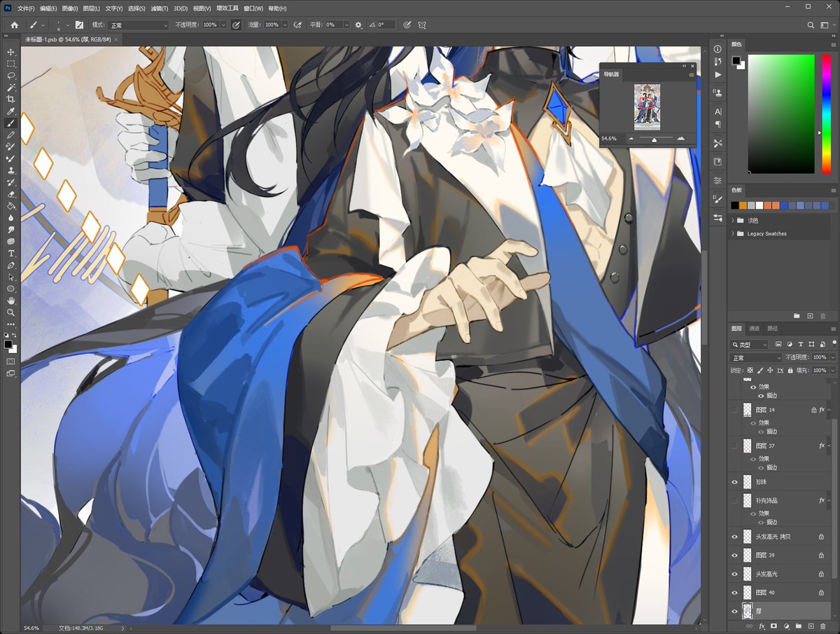This screenshot has width=840, height=634.
Task: Open the blend mode 模式 dropdown in options bar
Action: 139,25
